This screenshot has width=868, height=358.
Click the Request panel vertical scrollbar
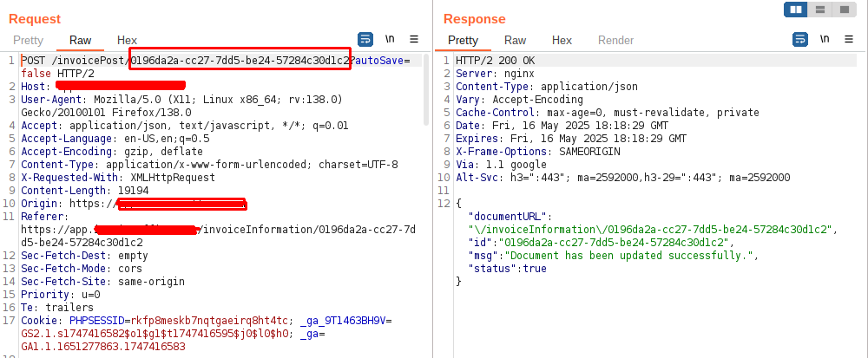click(x=425, y=89)
